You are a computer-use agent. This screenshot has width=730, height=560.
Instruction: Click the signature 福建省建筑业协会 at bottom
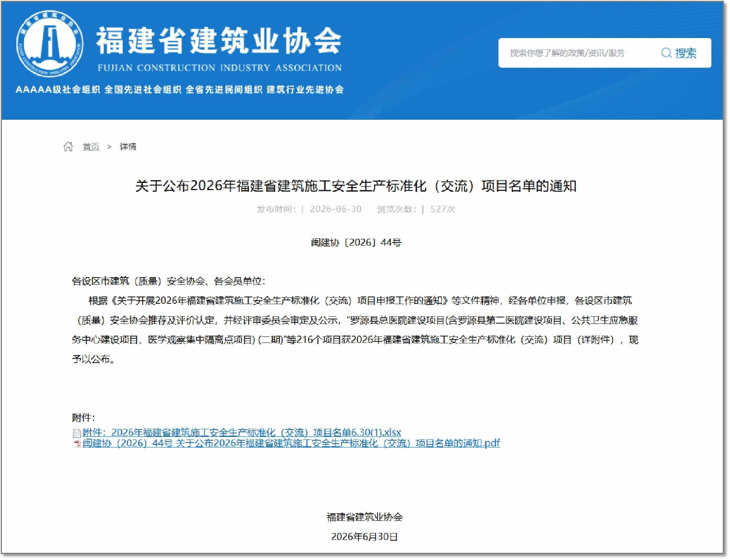(x=365, y=517)
